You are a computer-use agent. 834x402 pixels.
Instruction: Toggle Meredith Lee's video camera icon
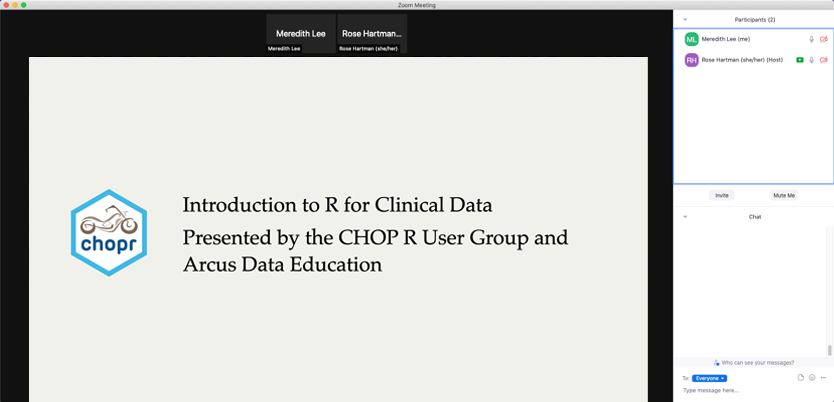[823, 39]
